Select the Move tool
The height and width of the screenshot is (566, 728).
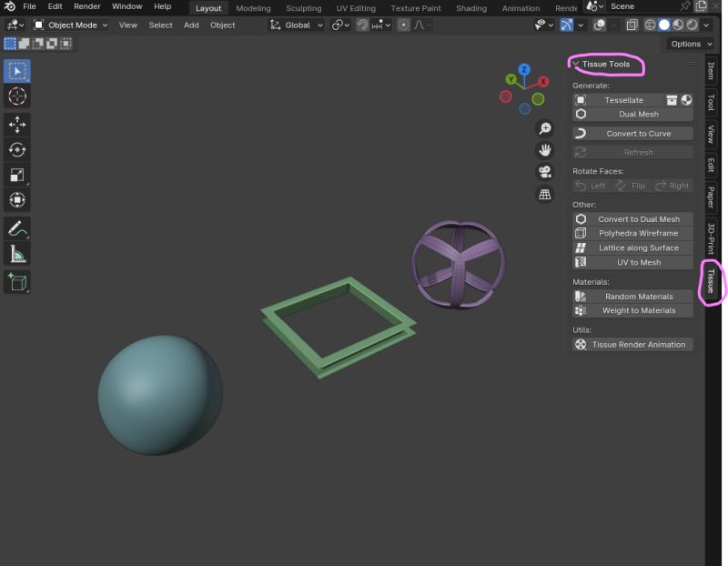(19, 125)
